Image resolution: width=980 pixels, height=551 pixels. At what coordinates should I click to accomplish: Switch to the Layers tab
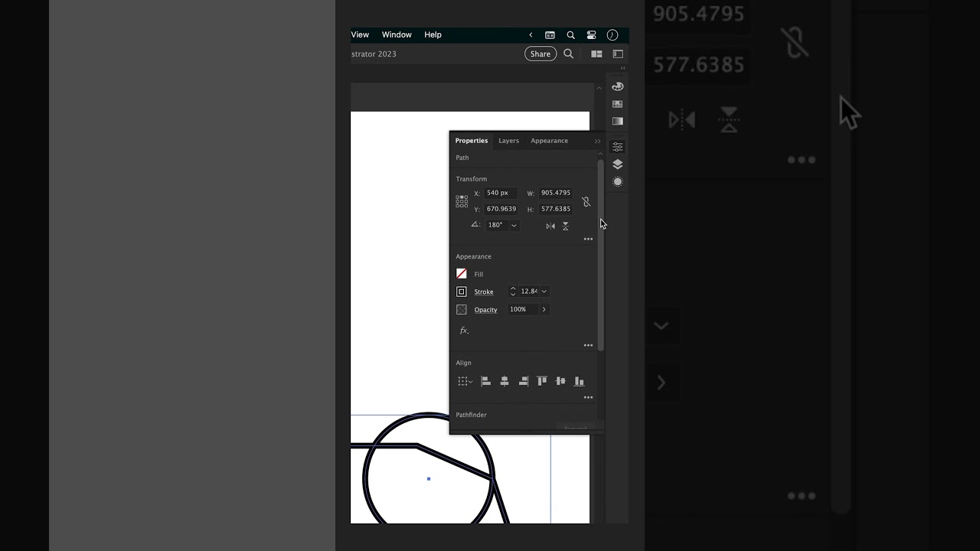click(508, 141)
